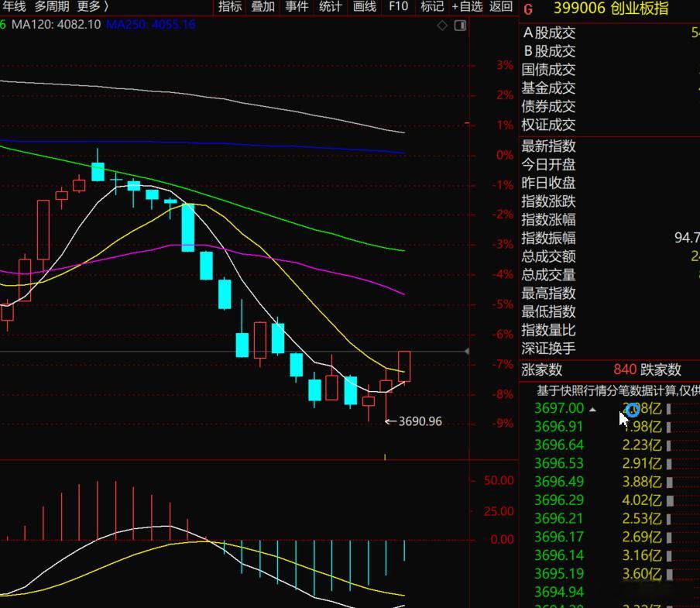The height and width of the screenshot is (608, 700).
Task: Select tick row 3695.19
Action: 609,574
